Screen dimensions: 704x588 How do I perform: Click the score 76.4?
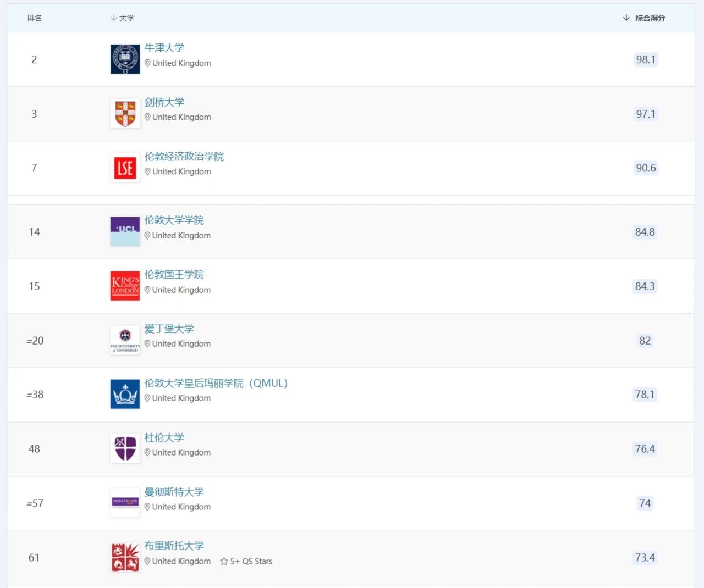[645, 448]
